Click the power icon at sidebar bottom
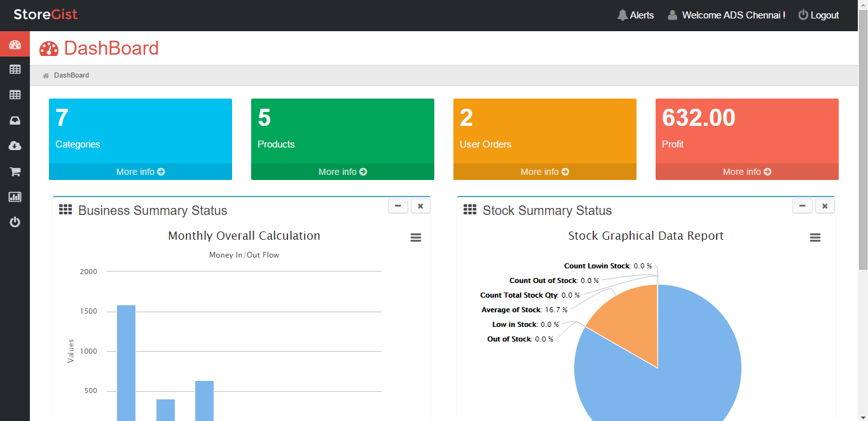 [x=15, y=222]
